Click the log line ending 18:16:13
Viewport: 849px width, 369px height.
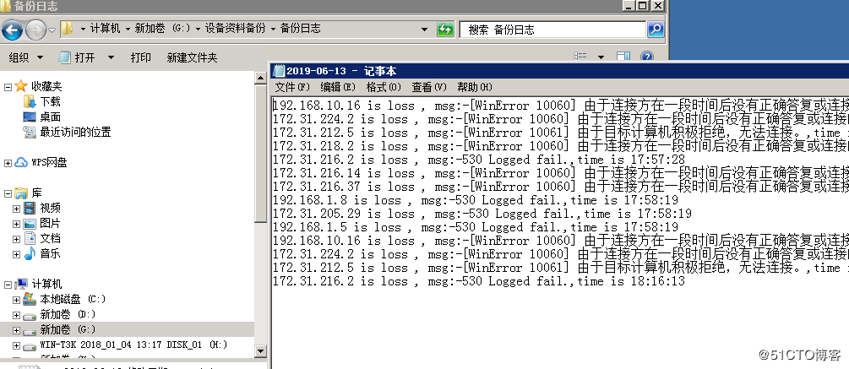coord(479,281)
